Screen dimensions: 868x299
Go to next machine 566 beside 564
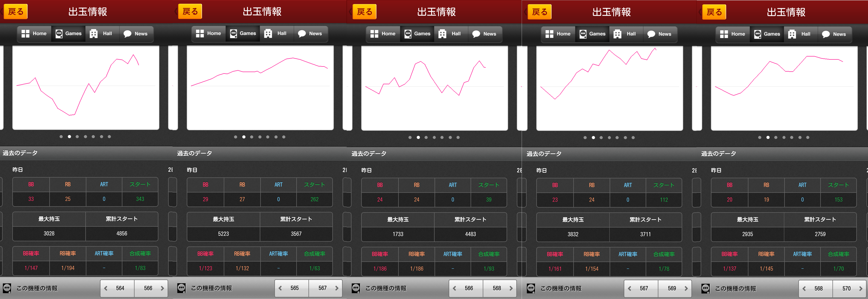[x=151, y=288]
